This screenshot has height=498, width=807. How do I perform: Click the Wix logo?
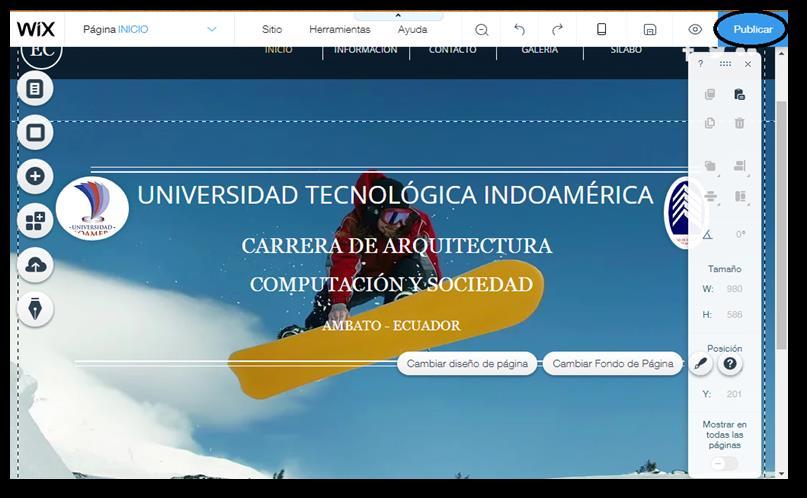click(36, 29)
